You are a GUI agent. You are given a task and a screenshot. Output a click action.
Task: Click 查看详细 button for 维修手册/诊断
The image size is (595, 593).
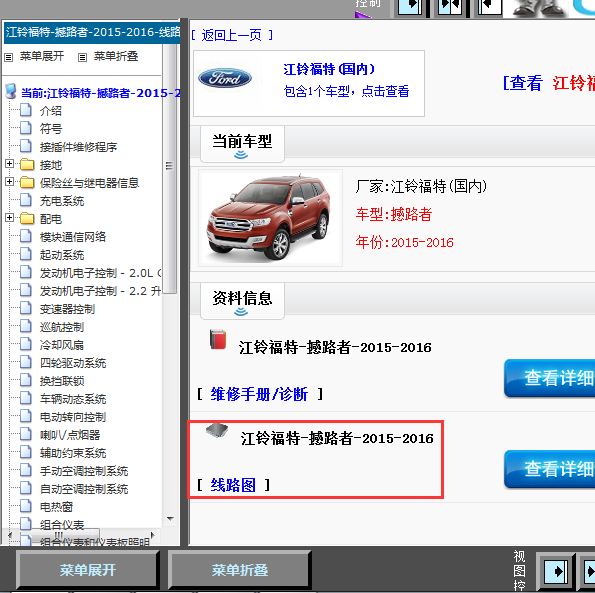[550, 378]
